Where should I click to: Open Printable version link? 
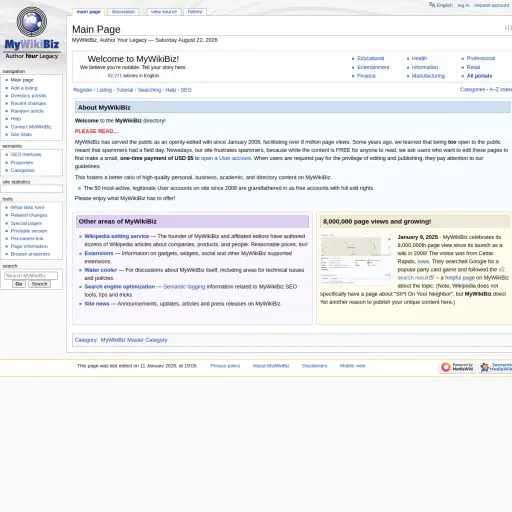pyautogui.click(x=29, y=231)
